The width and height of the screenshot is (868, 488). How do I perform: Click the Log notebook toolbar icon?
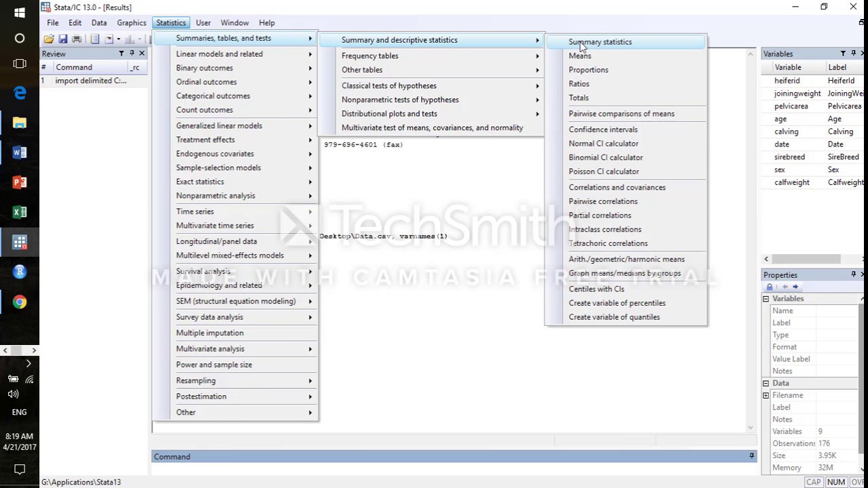95,39
